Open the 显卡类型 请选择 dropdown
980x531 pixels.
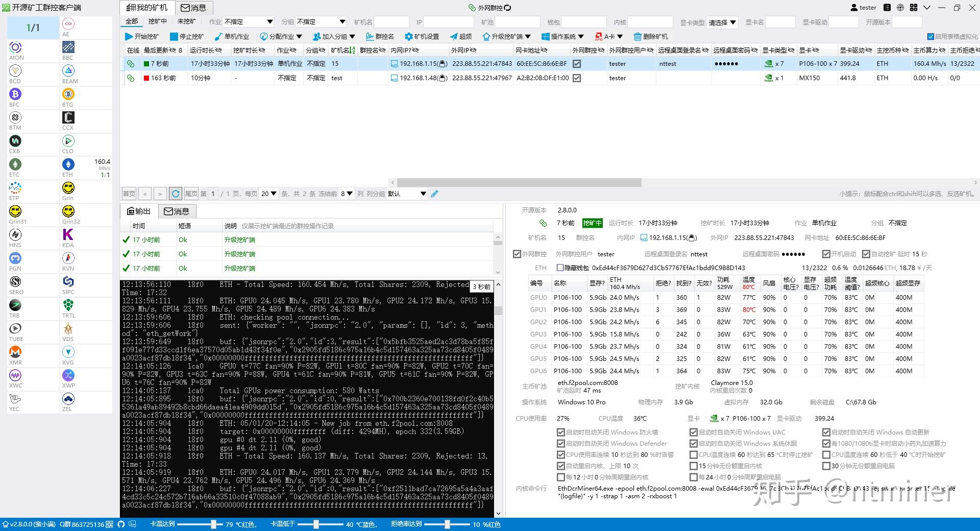click(722, 22)
